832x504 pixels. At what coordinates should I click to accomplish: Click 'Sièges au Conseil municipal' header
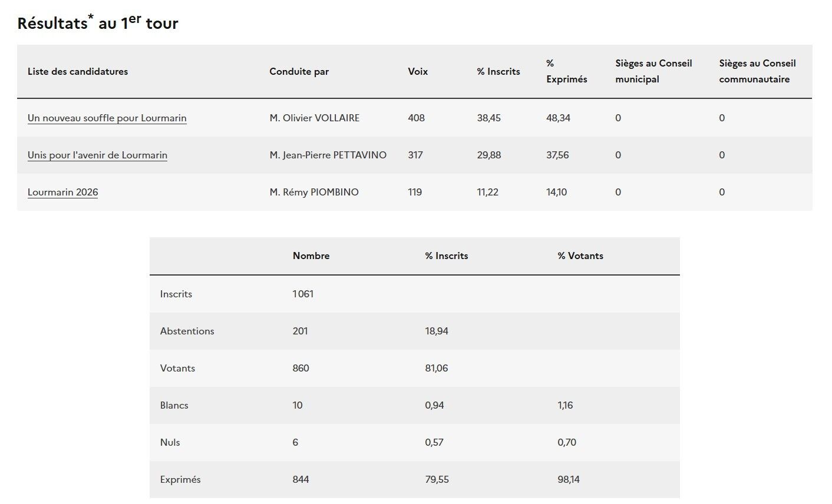pos(653,71)
